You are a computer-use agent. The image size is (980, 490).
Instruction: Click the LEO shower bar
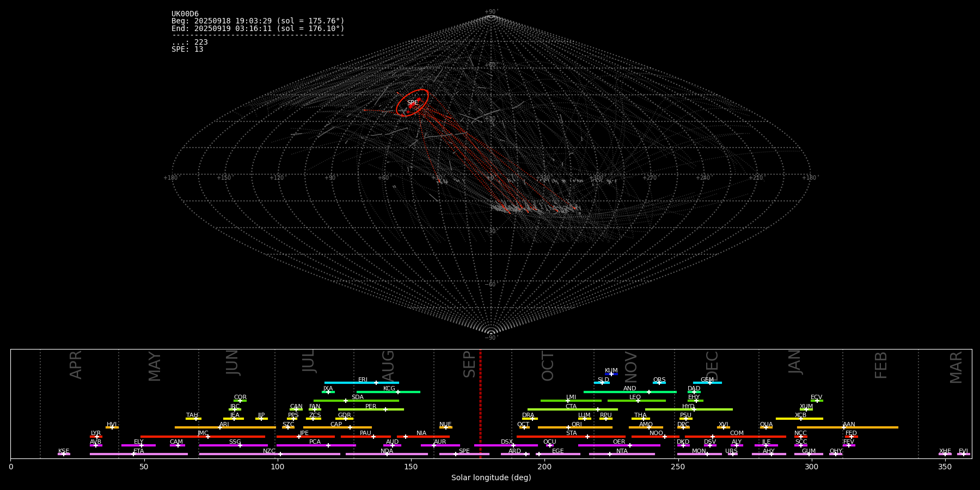point(636,401)
